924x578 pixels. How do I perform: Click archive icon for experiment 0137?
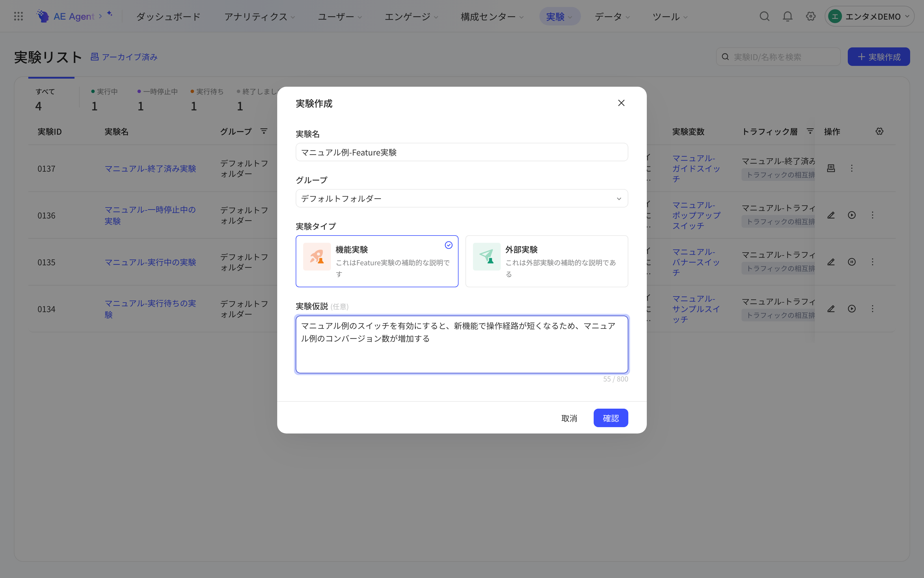click(x=831, y=168)
